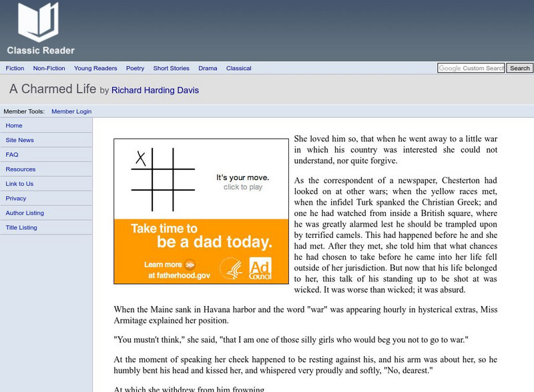Click the Google Custom Search field
Screen dimensions: 534x392
point(471,68)
